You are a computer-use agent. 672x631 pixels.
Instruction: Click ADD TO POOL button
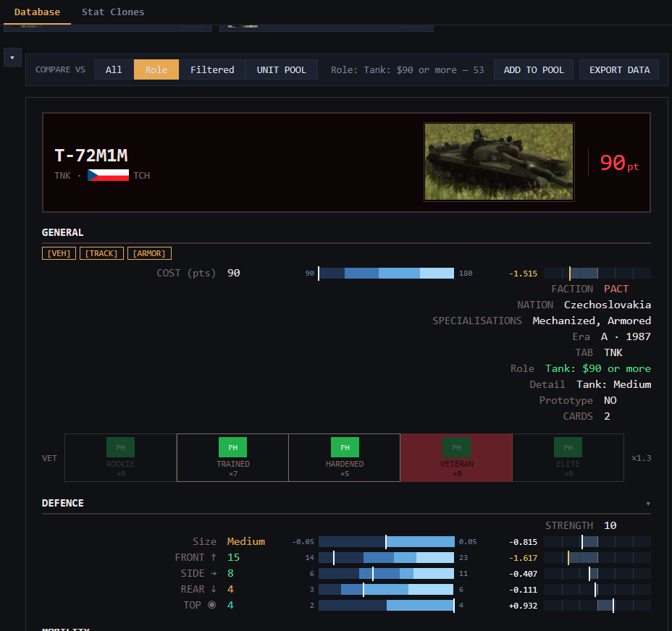534,69
